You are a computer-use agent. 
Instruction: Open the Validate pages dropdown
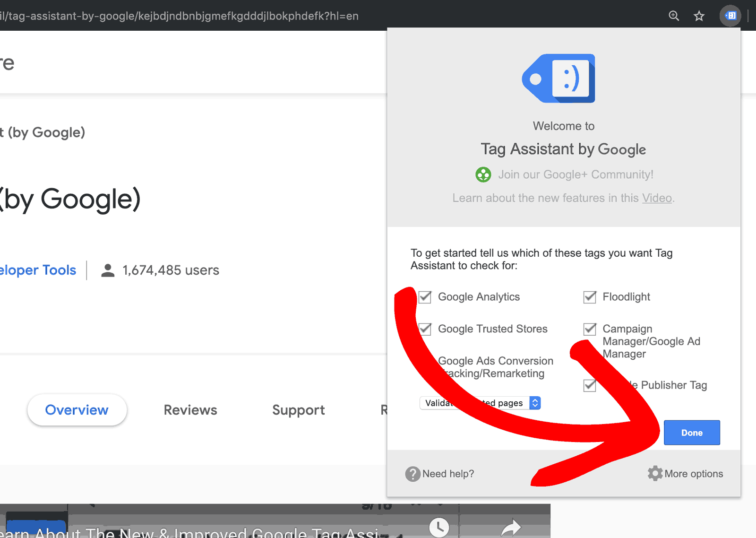tap(534, 403)
